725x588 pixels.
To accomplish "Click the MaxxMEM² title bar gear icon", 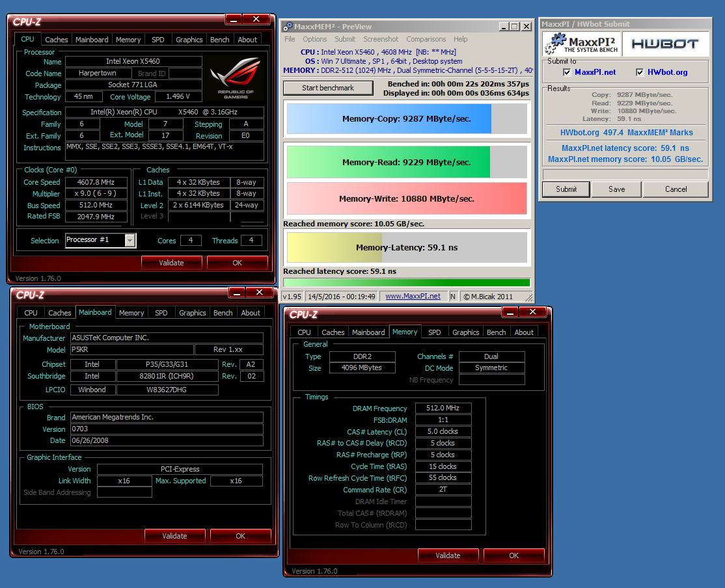I will pos(287,27).
